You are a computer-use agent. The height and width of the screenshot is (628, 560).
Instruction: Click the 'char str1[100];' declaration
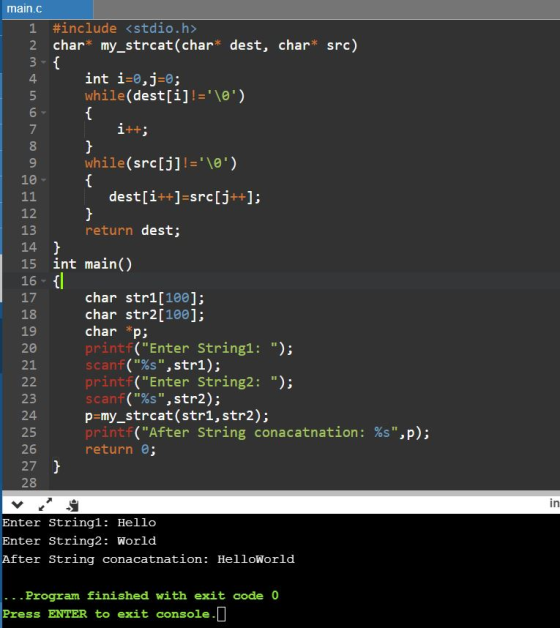145,298
